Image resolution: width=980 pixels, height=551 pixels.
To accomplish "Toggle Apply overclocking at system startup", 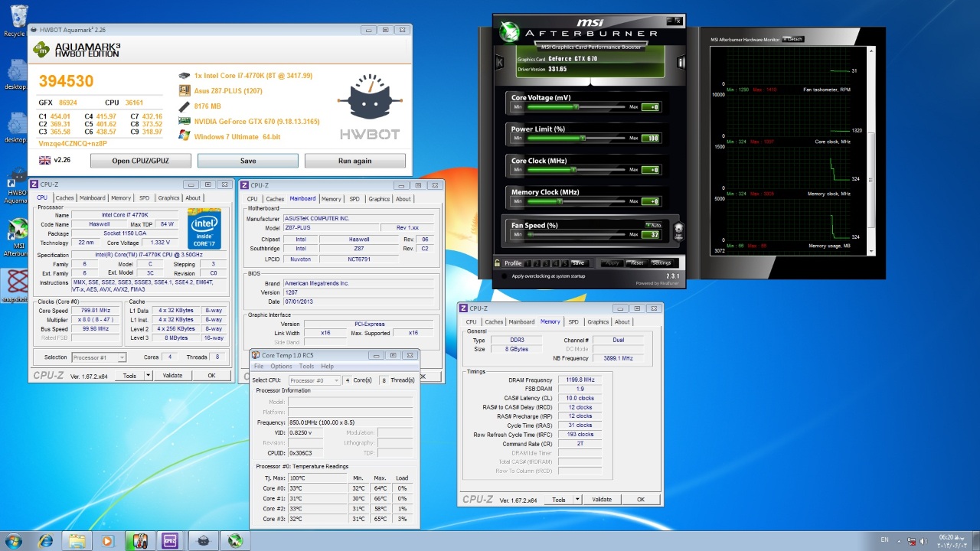I will click(x=503, y=276).
